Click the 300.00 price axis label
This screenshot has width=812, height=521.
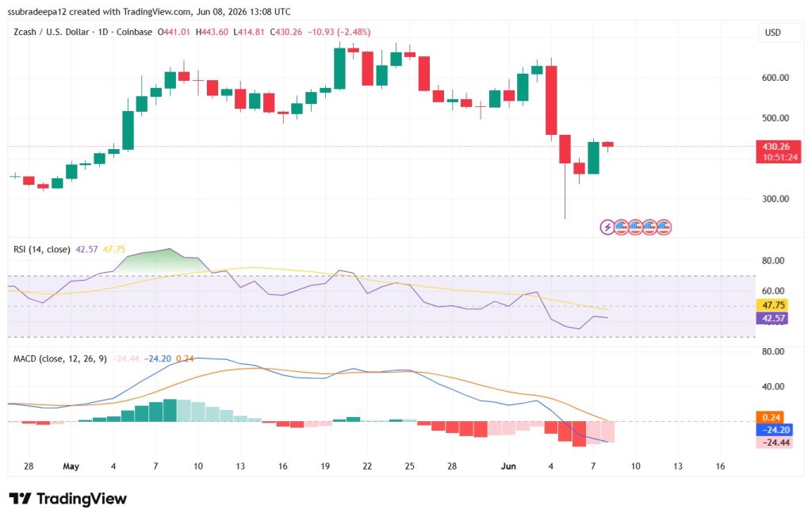tap(776, 199)
